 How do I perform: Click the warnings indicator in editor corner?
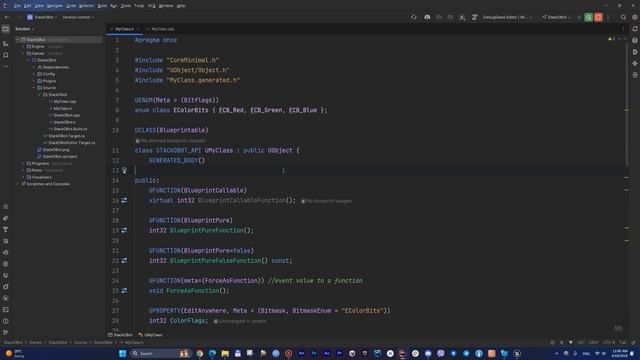611,39
